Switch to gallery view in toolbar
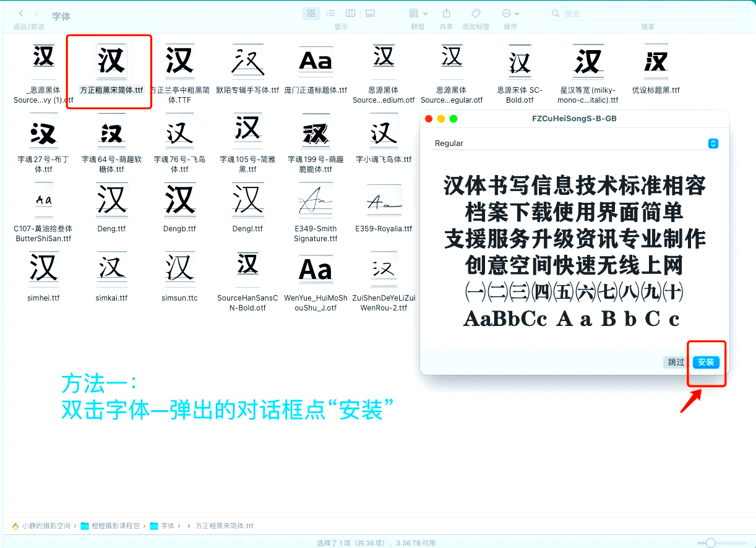 (370, 13)
